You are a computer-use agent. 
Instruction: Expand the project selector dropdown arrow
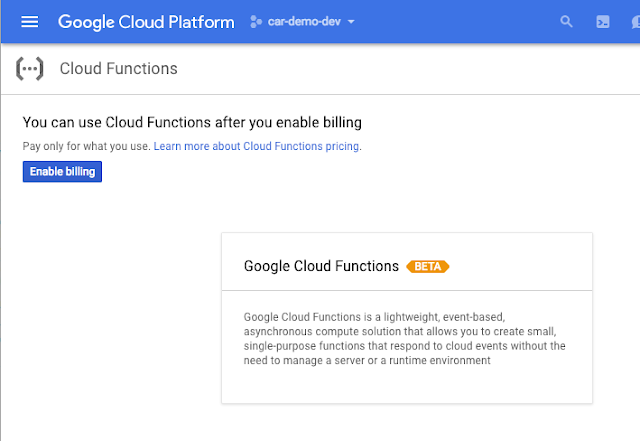(x=351, y=22)
